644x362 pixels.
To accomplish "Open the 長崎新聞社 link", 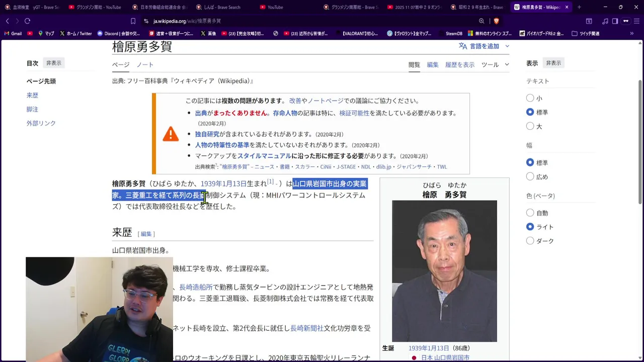I will click(x=307, y=328).
